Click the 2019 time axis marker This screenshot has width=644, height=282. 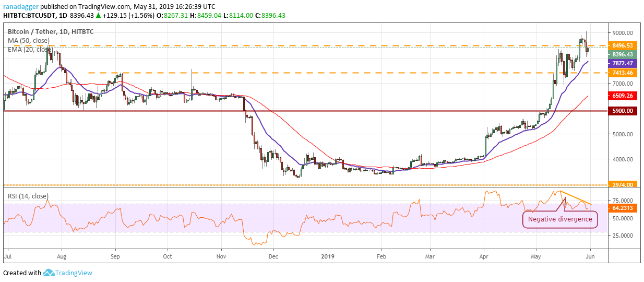(327, 256)
